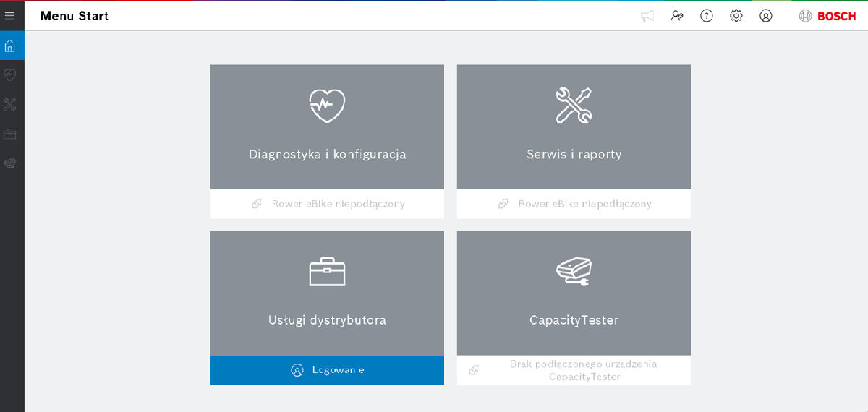Viewport: 868px width, 412px height.
Task: Open help with the question mark icon
Action: coord(707,16)
